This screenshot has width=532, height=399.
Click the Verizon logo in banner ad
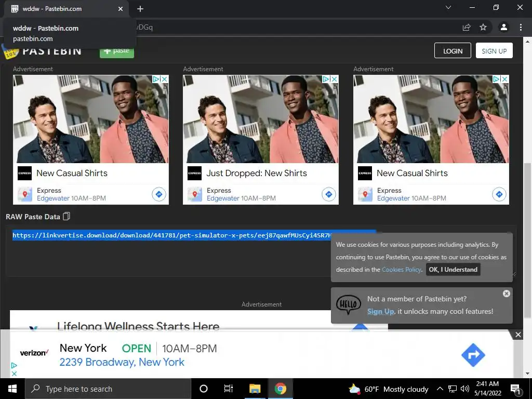click(x=34, y=353)
